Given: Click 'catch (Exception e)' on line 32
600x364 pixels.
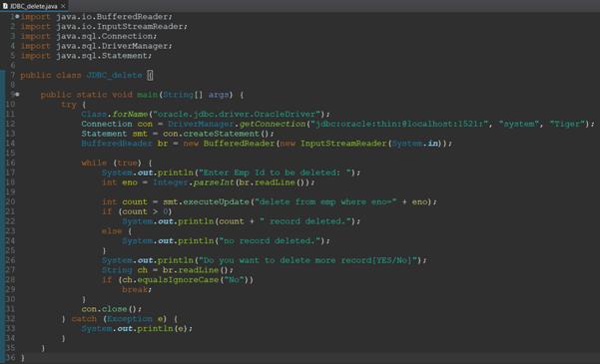Looking at the screenshot, I should click(120, 318).
